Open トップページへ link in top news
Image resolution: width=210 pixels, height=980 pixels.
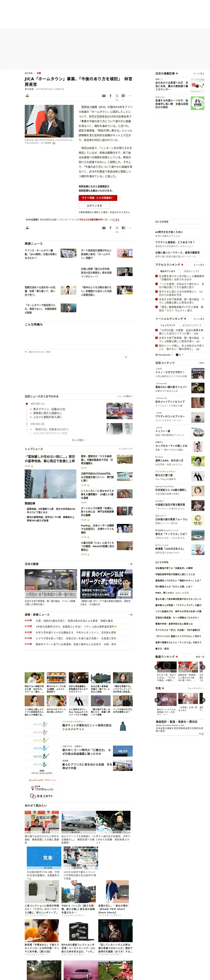click(126, 449)
